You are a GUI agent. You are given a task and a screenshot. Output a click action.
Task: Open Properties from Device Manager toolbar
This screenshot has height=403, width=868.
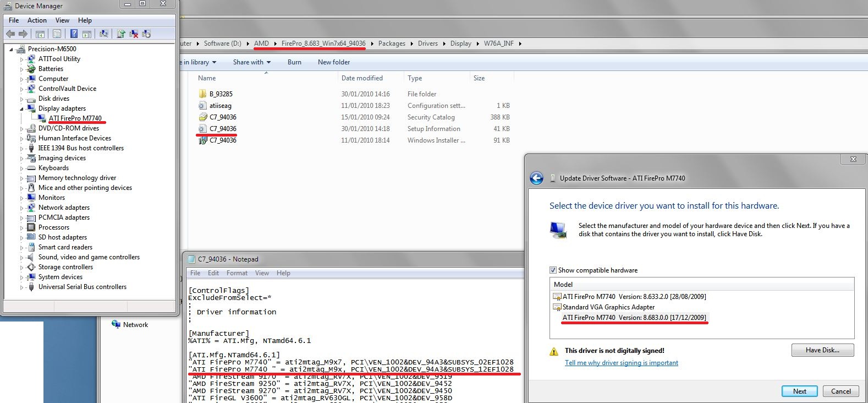pos(57,34)
